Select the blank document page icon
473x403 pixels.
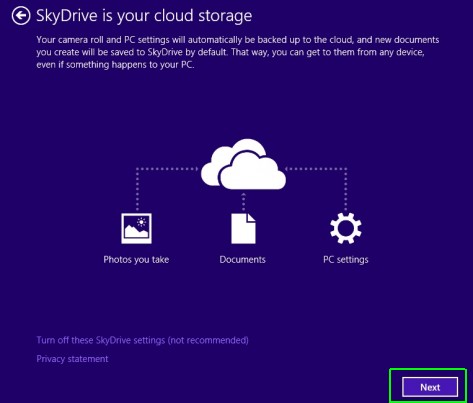pos(244,229)
